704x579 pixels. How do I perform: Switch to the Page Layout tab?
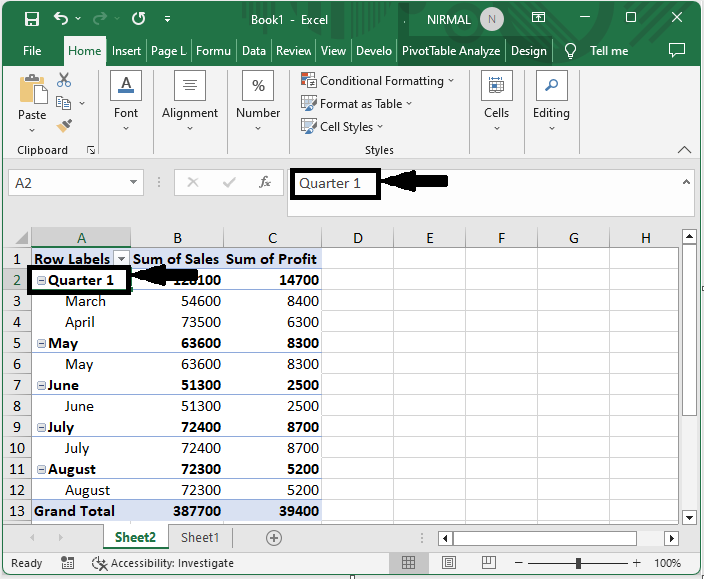(x=169, y=51)
